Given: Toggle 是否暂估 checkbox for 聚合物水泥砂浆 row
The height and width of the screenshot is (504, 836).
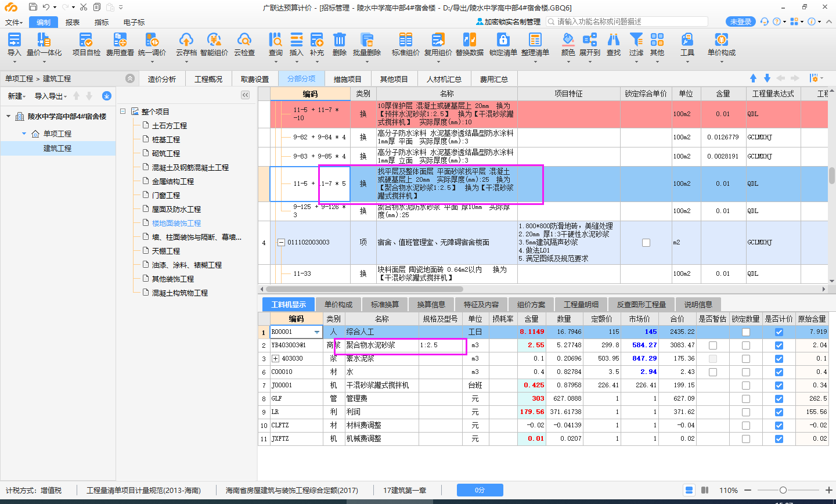Looking at the screenshot, I should pos(713,345).
